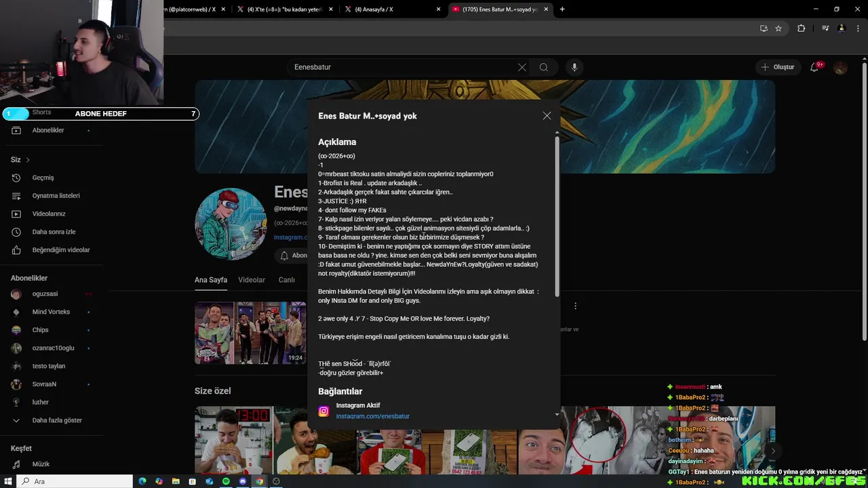868x488 pixels.
Task: Bookmark this page with the star icon
Action: pos(778,28)
